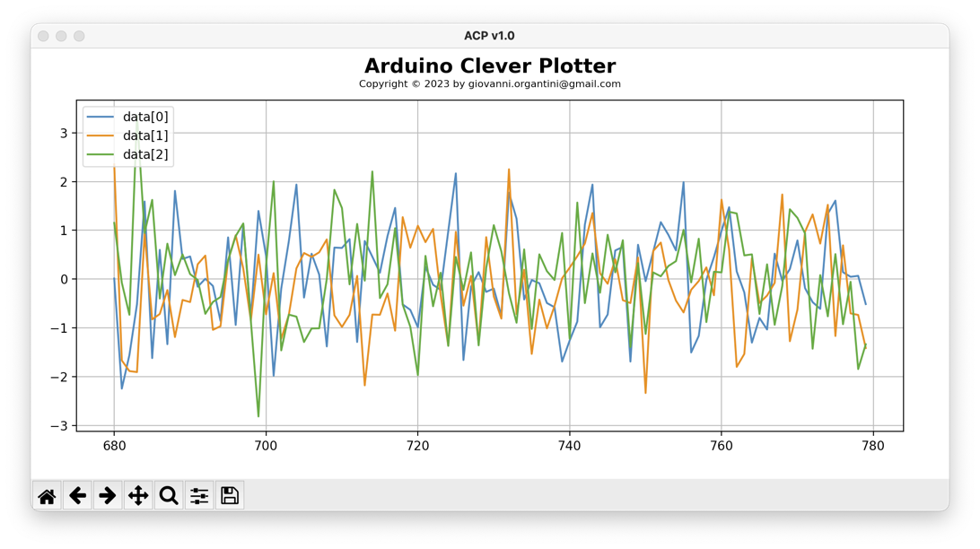The height and width of the screenshot is (549, 980).
Task: Go forward to next view
Action: [108, 496]
